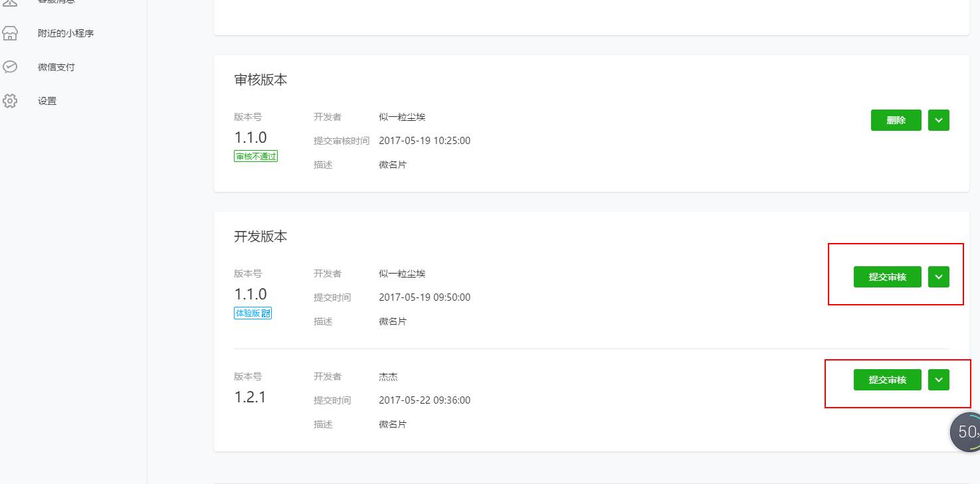Open the dropdown arrow for version 1.2.1
This screenshot has height=484, width=980.
938,380
